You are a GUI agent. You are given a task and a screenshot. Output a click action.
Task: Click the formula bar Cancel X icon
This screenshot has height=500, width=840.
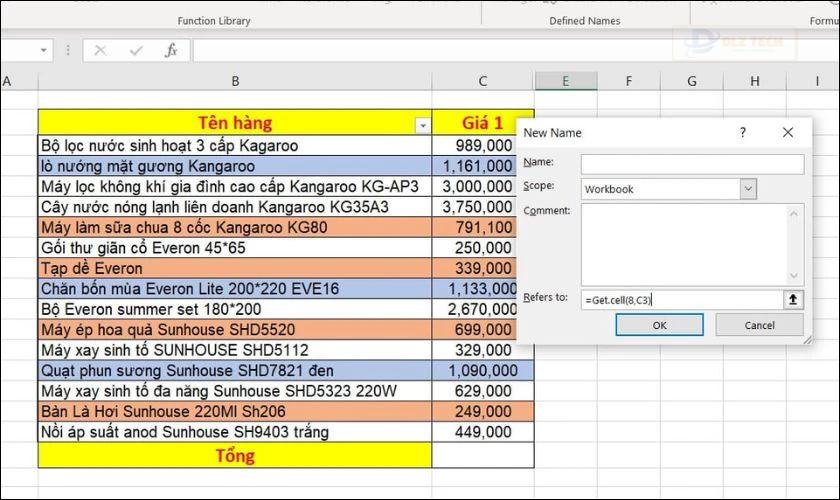pos(100,50)
